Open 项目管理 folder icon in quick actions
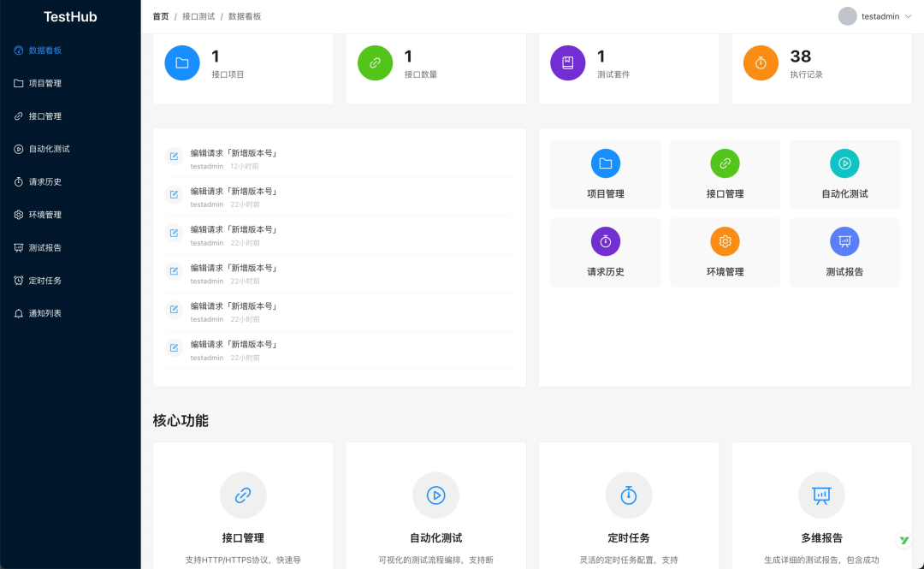This screenshot has height=569, width=924. click(x=606, y=163)
